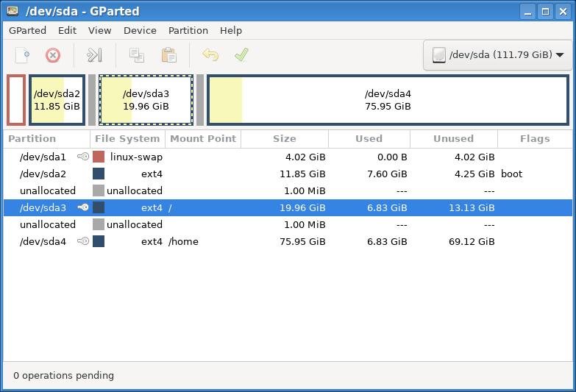Open the Partition menu
Viewport: 576px width, 392px height.
(188, 30)
